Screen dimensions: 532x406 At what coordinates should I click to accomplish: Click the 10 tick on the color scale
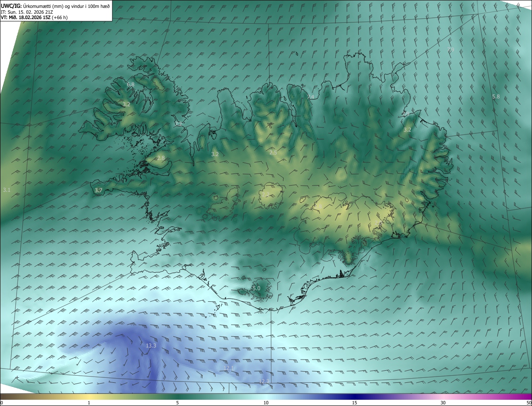click(x=266, y=403)
